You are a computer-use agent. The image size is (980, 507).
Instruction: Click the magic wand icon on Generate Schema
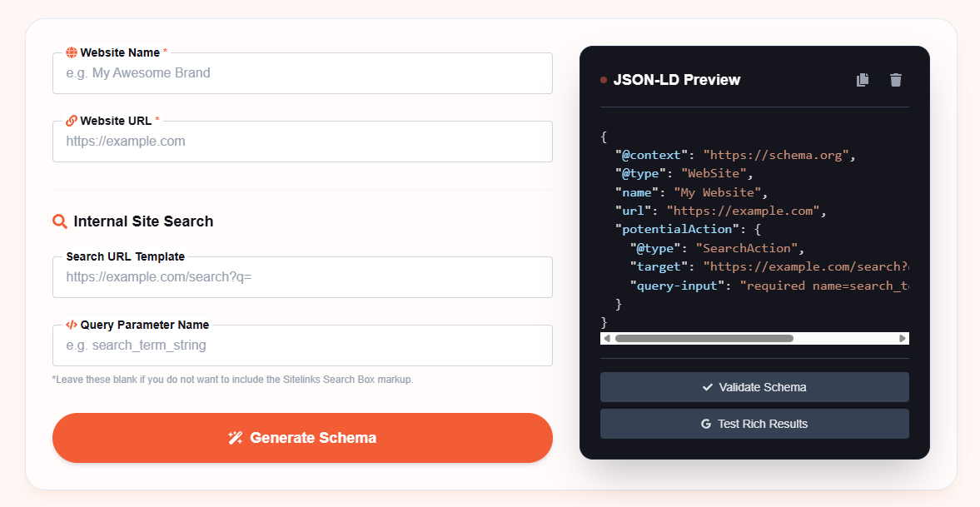coord(235,437)
